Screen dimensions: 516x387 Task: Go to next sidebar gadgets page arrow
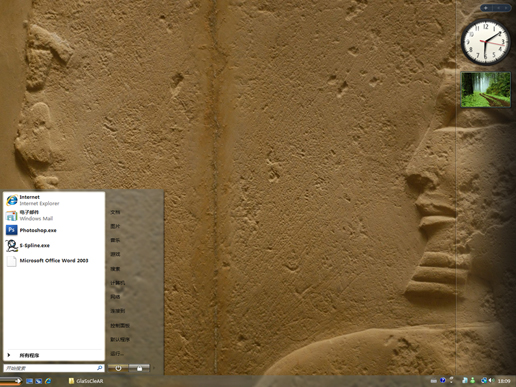pos(506,8)
